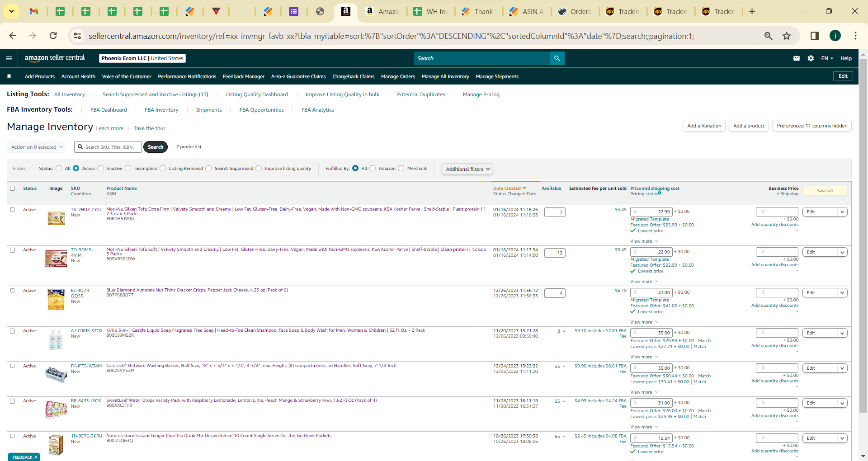The width and height of the screenshot is (868, 461).
Task: Click the available quantity field showing 12
Action: pyautogui.click(x=555, y=253)
